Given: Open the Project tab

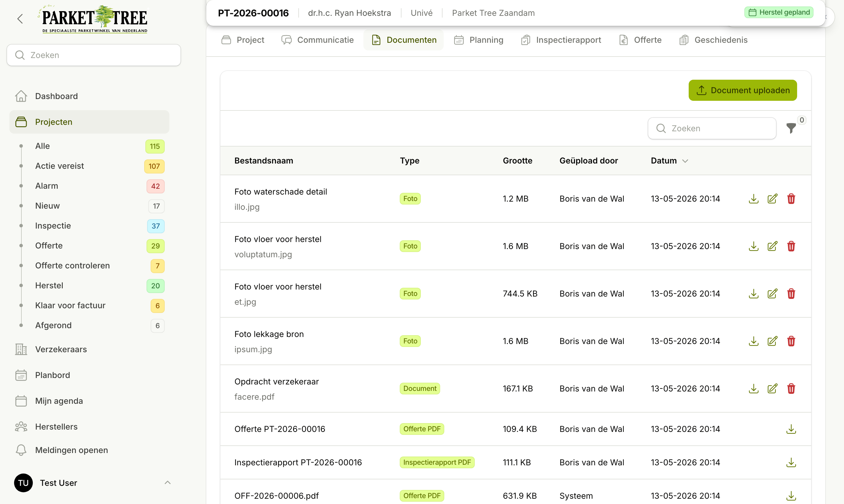Looking at the screenshot, I should tap(242, 40).
